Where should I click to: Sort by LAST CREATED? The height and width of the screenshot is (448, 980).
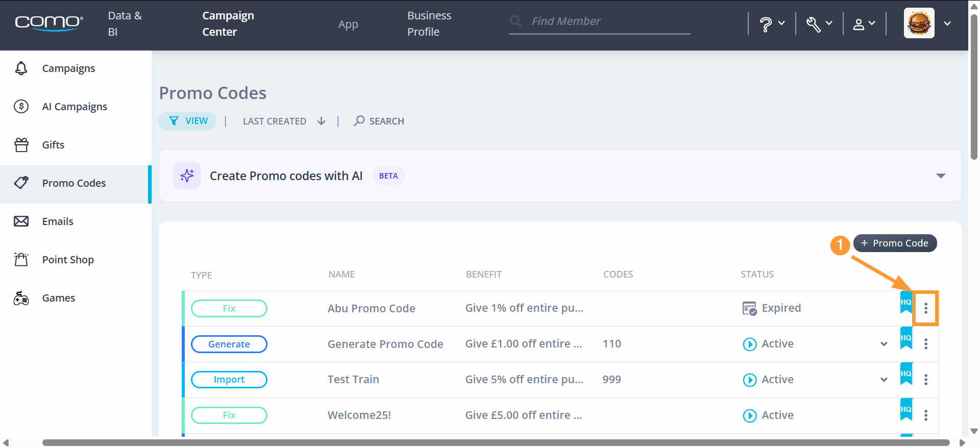tap(284, 121)
